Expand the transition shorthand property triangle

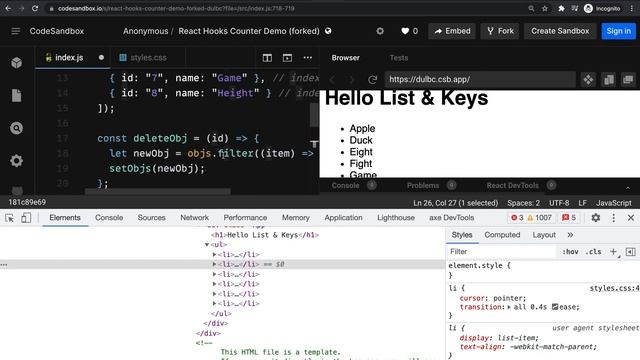click(x=509, y=307)
